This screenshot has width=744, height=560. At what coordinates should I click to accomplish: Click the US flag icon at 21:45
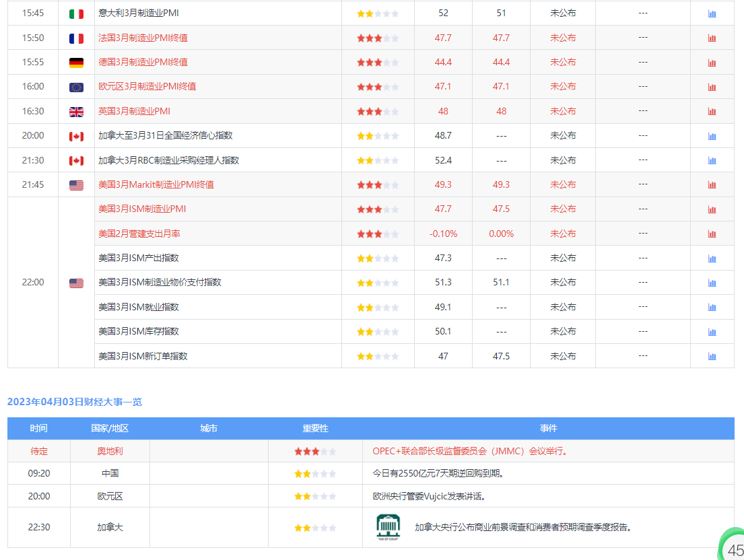click(76, 185)
